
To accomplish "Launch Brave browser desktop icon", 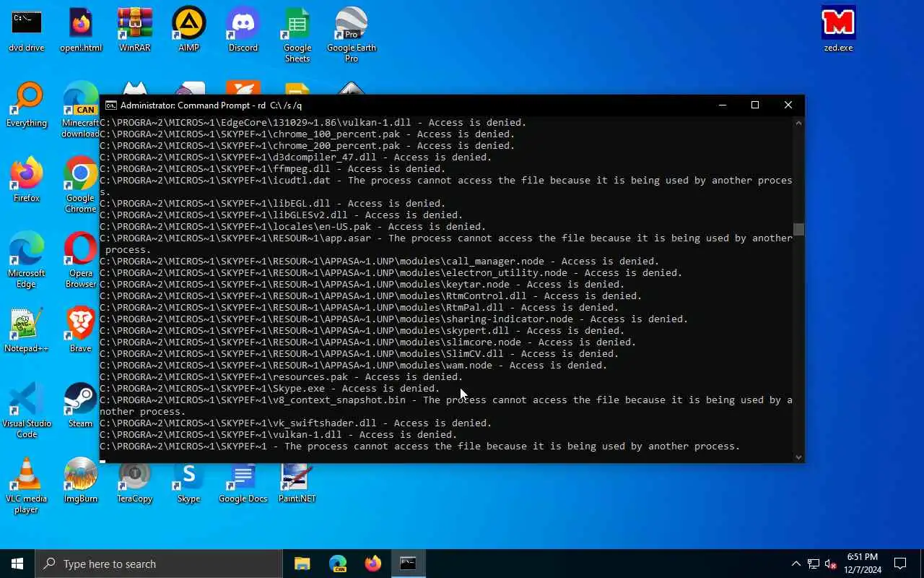I will click(81, 331).
